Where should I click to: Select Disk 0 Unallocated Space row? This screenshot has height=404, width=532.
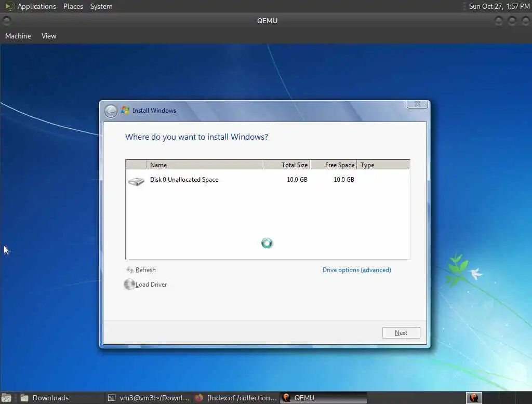tap(268, 180)
